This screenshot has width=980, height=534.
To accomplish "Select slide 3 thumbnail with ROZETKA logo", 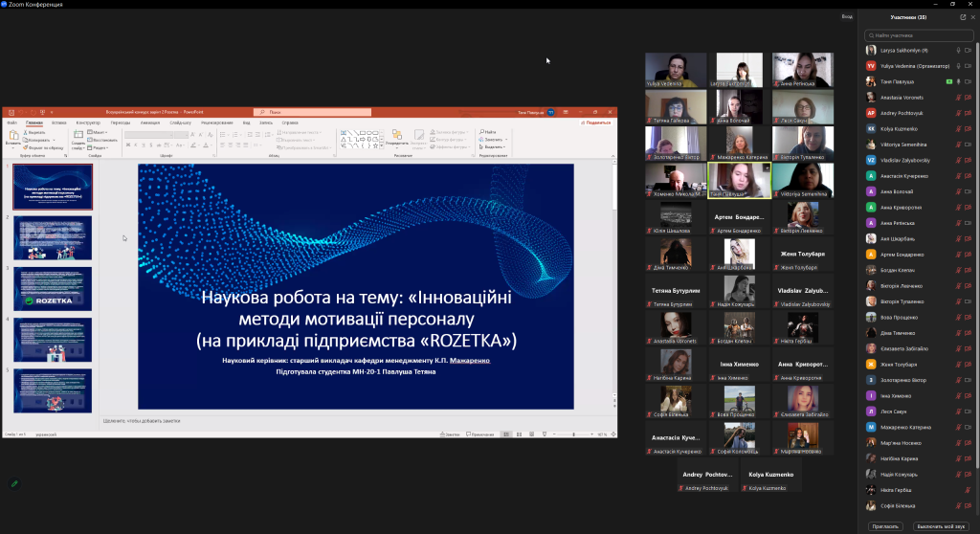I will click(x=53, y=289).
